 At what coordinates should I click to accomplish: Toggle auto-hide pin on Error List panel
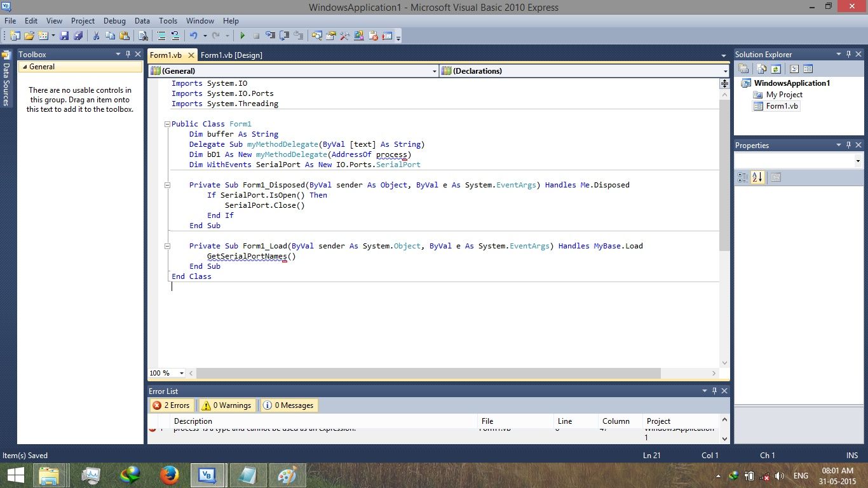(714, 391)
